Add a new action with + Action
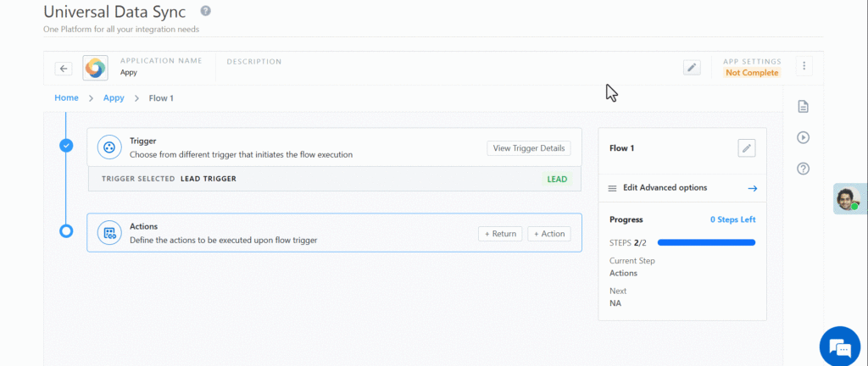The height and width of the screenshot is (366, 868). point(548,234)
